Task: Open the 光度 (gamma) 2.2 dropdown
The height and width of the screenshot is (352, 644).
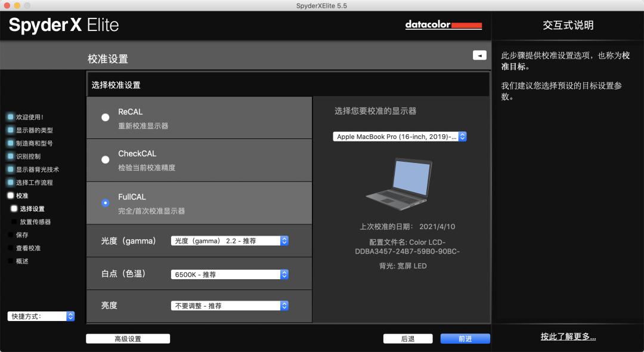Action: click(x=230, y=241)
